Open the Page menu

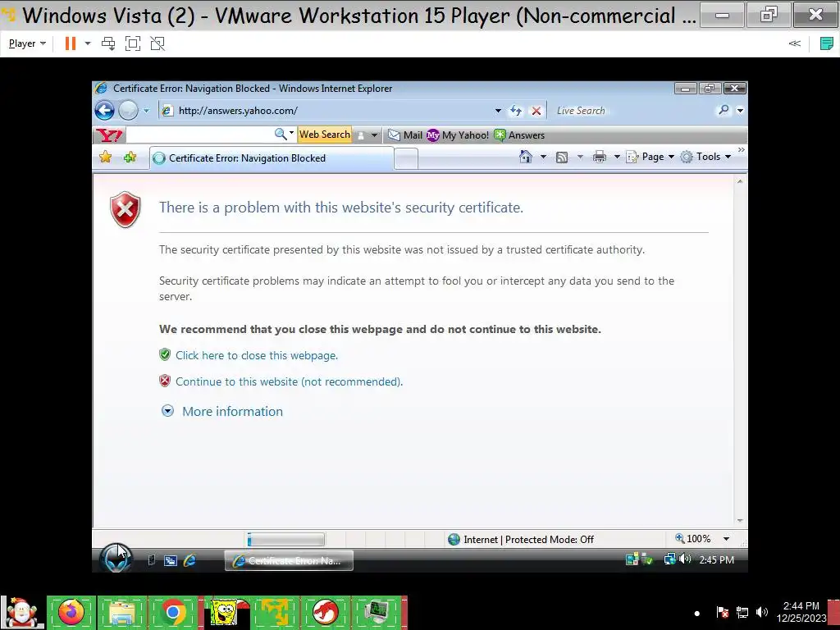pos(651,157)
